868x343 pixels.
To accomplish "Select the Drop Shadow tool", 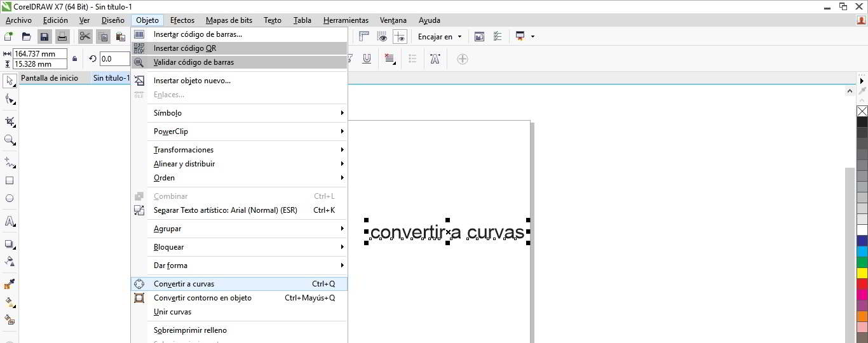I will (x=10, y=244).
